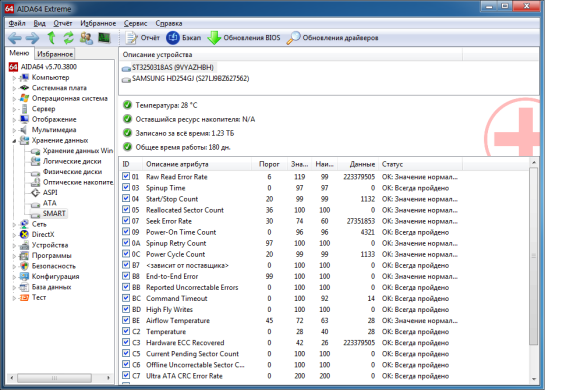Expand the Программы tree node
This screenshot has height=390, width=587.
14,256
